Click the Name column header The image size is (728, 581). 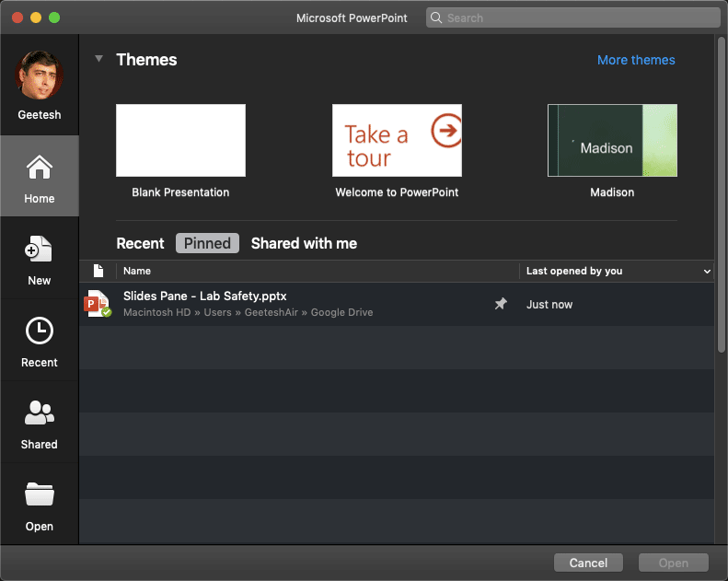click(137, 271)
